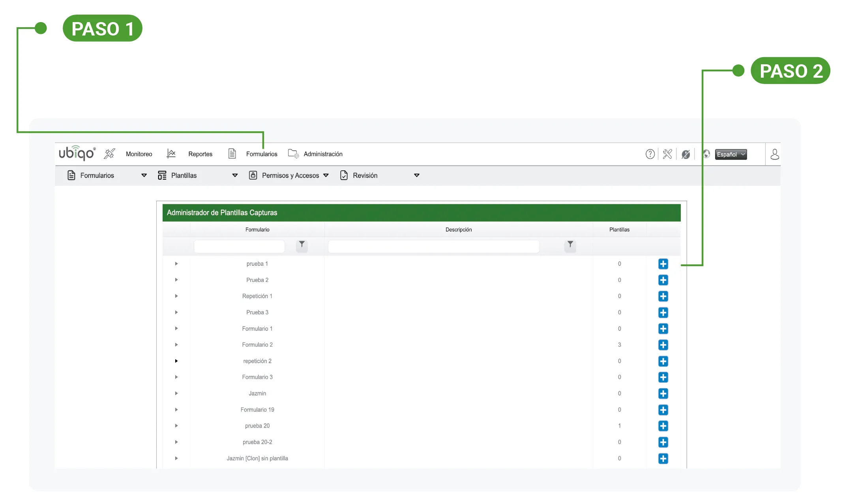Screen dimensions: 843x504
Task: Expand the Formulario 2 row
Action: tap(176, 345)
